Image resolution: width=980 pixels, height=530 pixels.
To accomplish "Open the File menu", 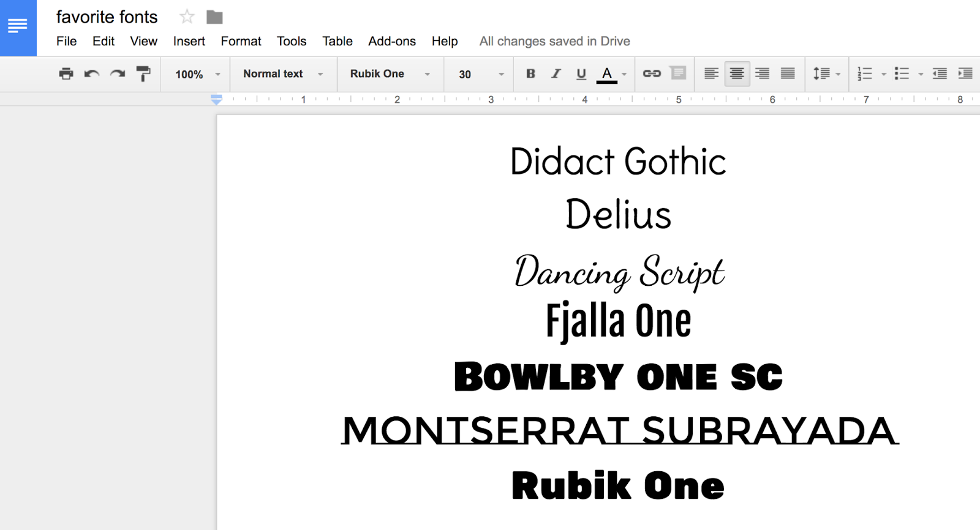I will pyautogui.click(x=66, y=41).
